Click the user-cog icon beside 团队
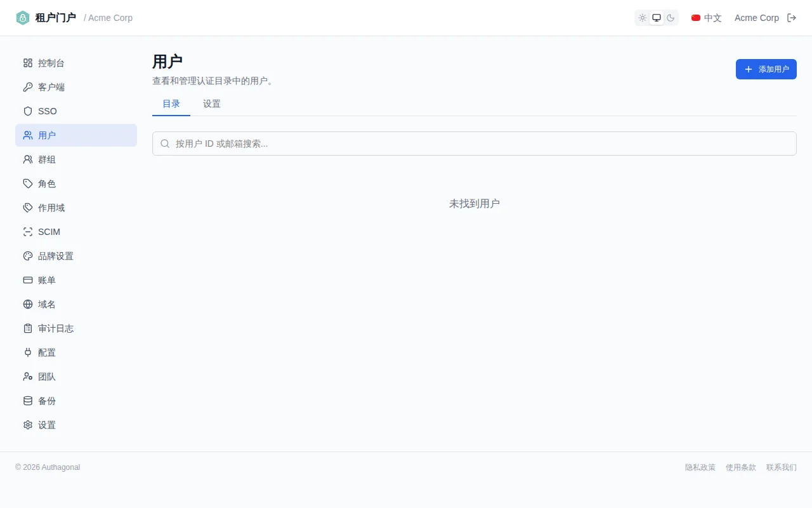Viewport: 812px width, 508px height. pos(28,377)
